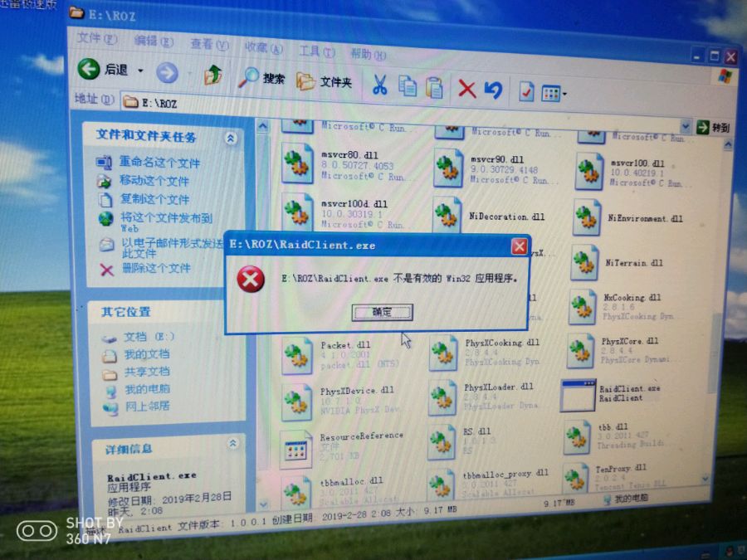Click the blue Undo arrow icon
The width and height of the screenshot is (747, 560).
click(494, 90)
